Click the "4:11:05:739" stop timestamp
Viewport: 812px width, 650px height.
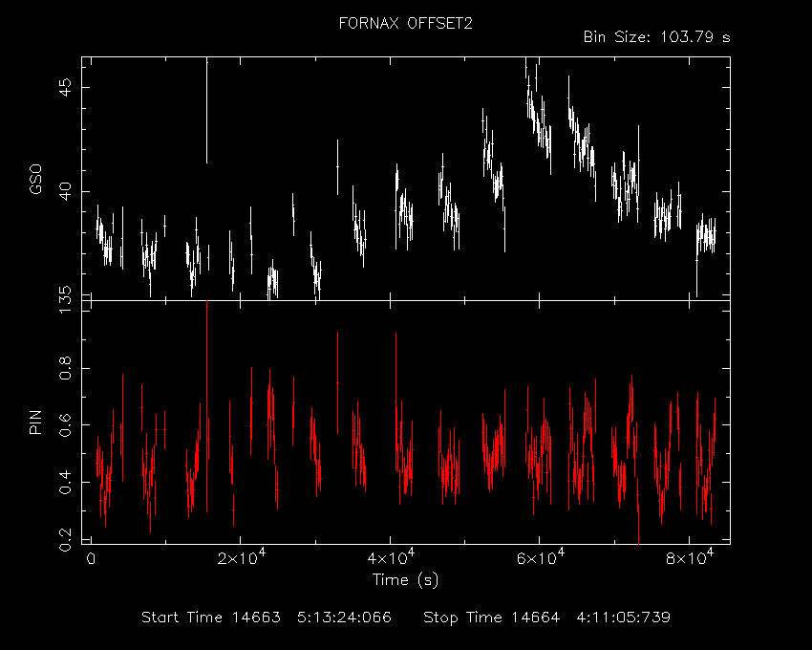point(624,617)
